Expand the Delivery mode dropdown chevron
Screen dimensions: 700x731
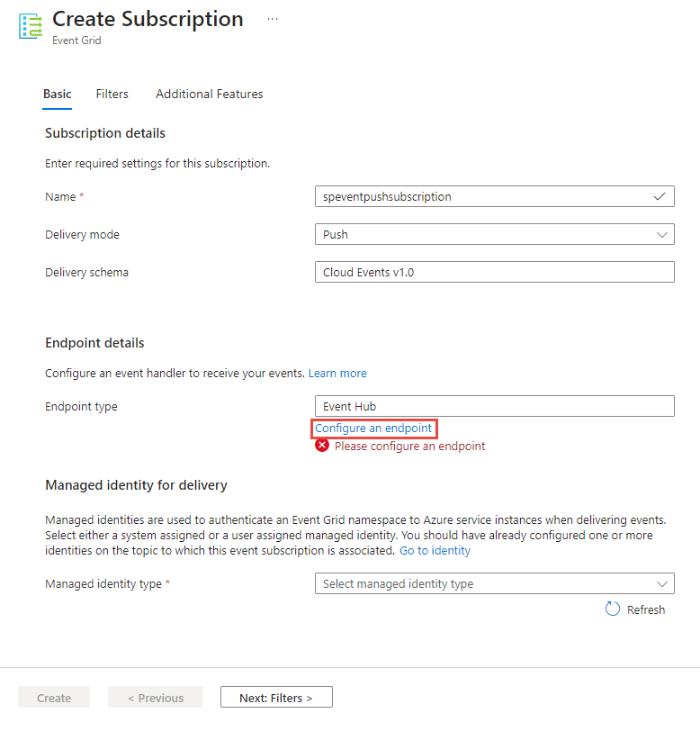coord(662,234)
